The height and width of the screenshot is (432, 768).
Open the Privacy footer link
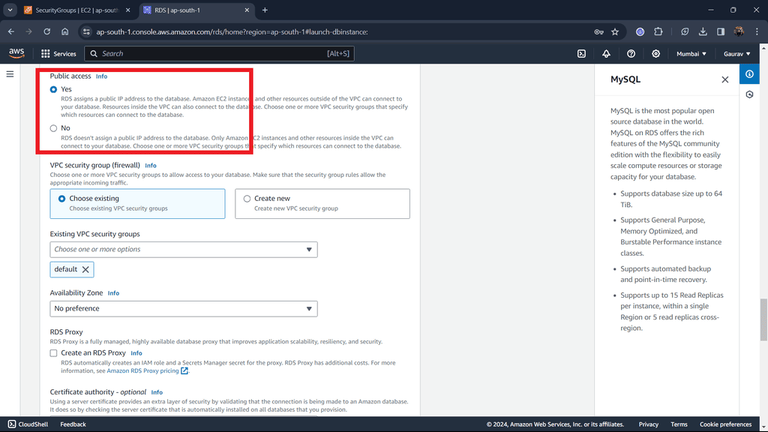pyautogui.click(x=648, y=424)
